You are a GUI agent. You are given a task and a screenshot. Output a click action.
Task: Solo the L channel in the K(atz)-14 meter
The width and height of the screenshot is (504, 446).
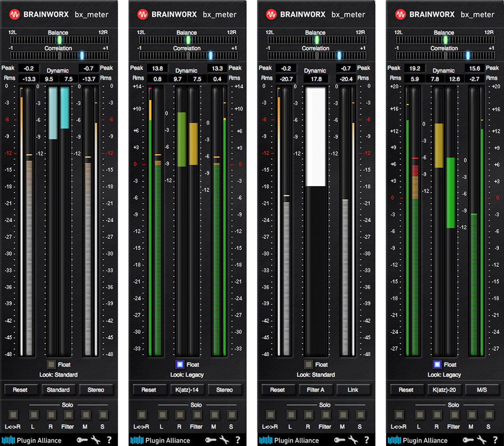163,415
